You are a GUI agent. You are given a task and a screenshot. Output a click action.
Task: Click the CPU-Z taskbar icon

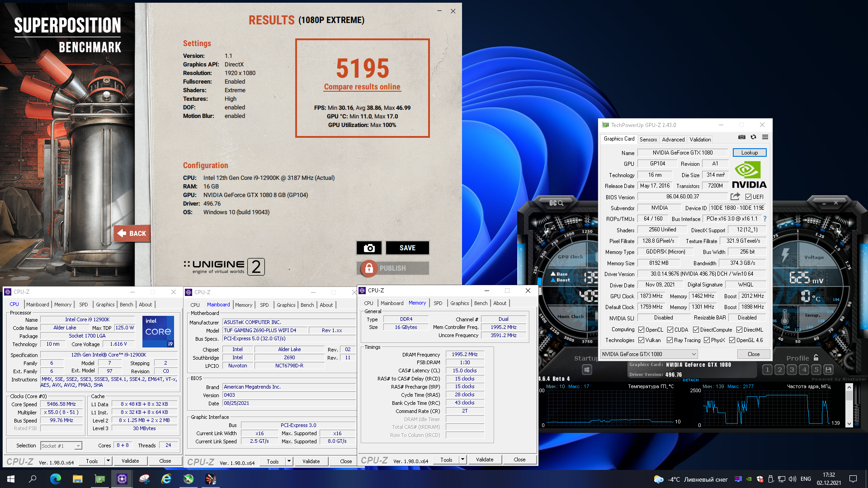[x=122, y=479]
